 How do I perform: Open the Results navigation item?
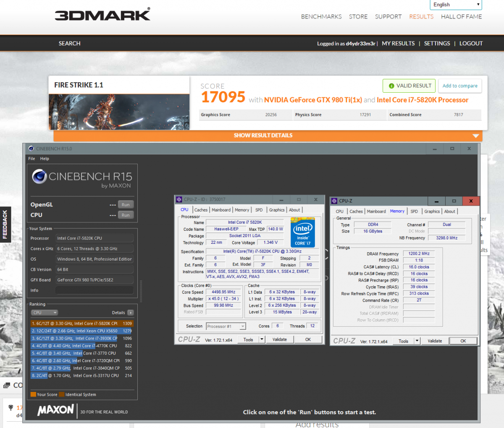(x=421, y=17)
